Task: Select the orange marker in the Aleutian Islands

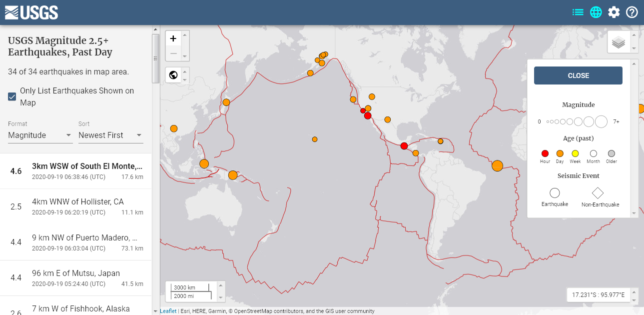Action: pos(310,73)
